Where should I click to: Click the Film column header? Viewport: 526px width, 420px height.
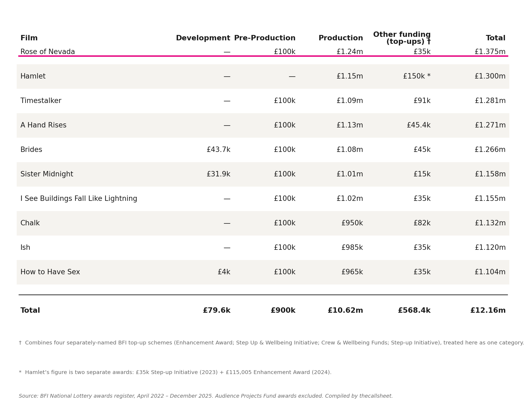pyautogui.click(x=29, y=38)
